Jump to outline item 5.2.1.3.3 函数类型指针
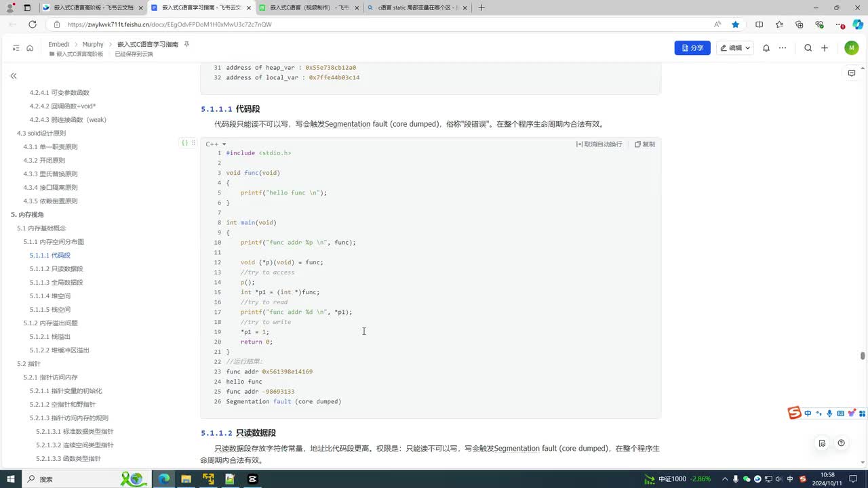868x488 pixels. 68,458
